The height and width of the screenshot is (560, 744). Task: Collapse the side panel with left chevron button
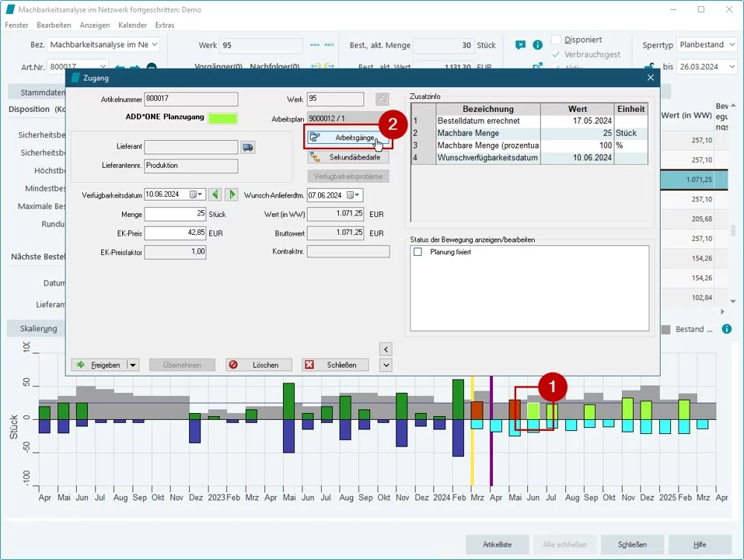(386, 349)
